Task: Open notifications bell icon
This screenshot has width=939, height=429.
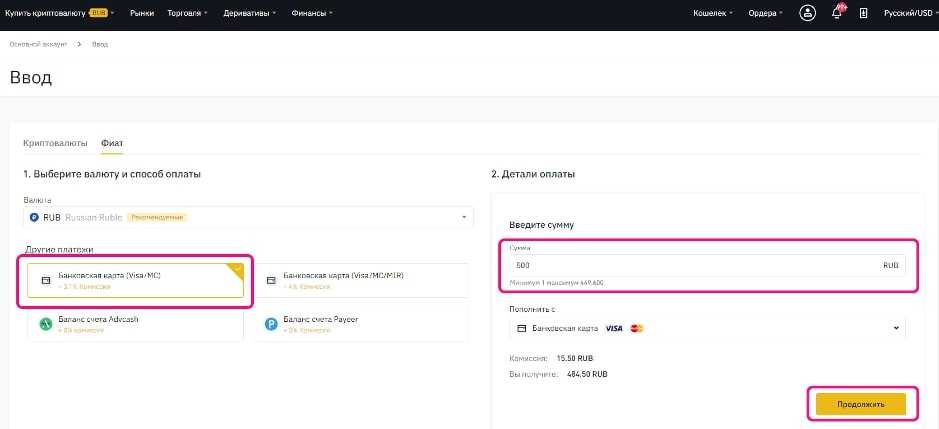Action: click(837, 14)
